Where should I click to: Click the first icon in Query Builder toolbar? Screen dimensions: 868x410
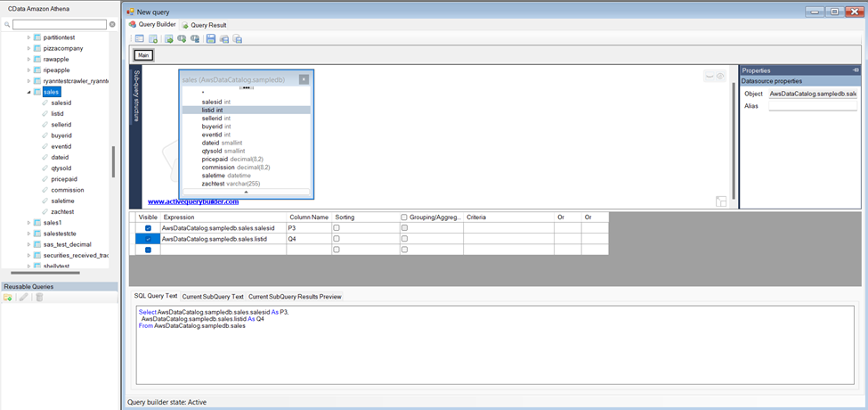pyautogui.click(x=140, y=39)
